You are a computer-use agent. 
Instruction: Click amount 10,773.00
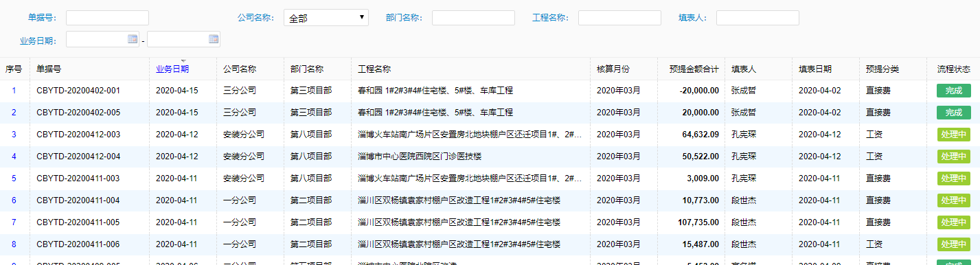point(700,200)
